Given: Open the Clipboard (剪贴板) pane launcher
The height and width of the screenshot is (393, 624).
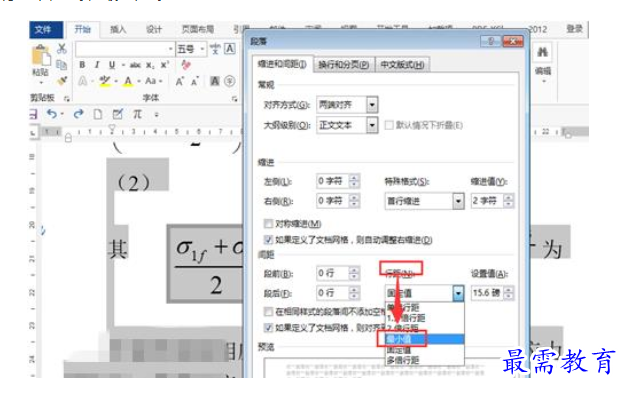Looking at the screenshot, I should 67,98.
